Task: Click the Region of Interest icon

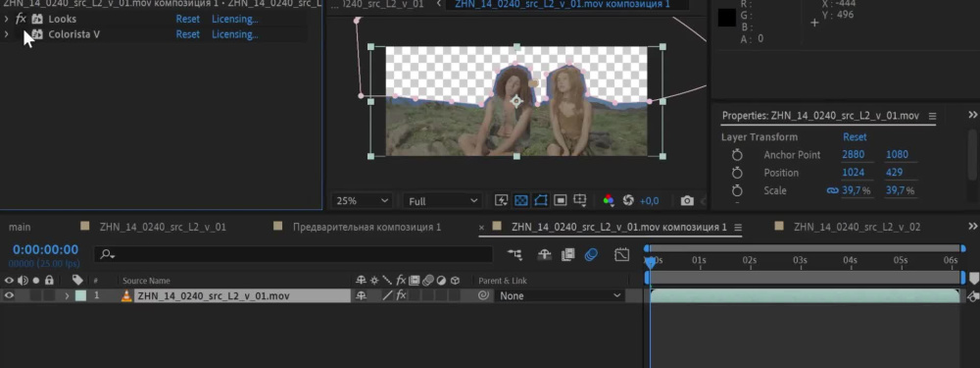Action: [560, 200]
